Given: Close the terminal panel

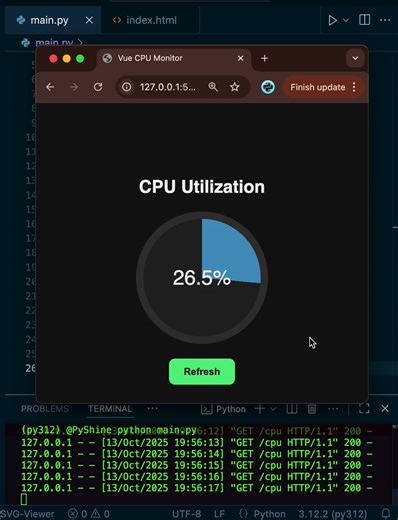Looking at the screenshot, I should click(385, 408).
